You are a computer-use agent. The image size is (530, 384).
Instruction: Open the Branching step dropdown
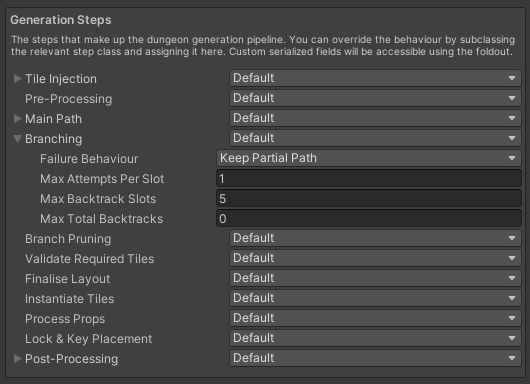[x=375, y=138]
